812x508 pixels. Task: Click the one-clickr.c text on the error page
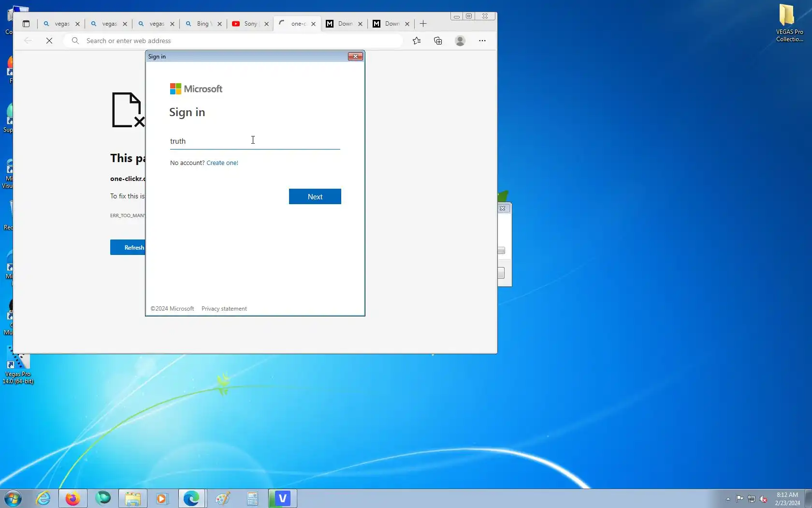coord(128,179)
